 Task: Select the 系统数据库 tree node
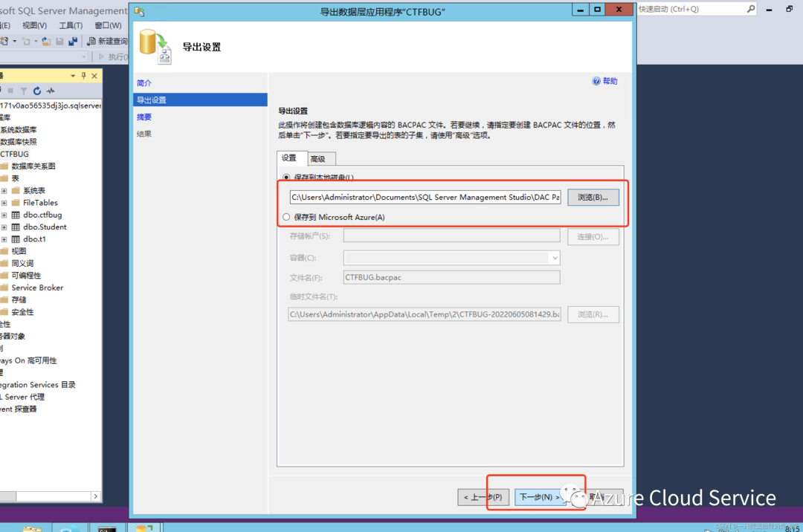click(19, 130)
